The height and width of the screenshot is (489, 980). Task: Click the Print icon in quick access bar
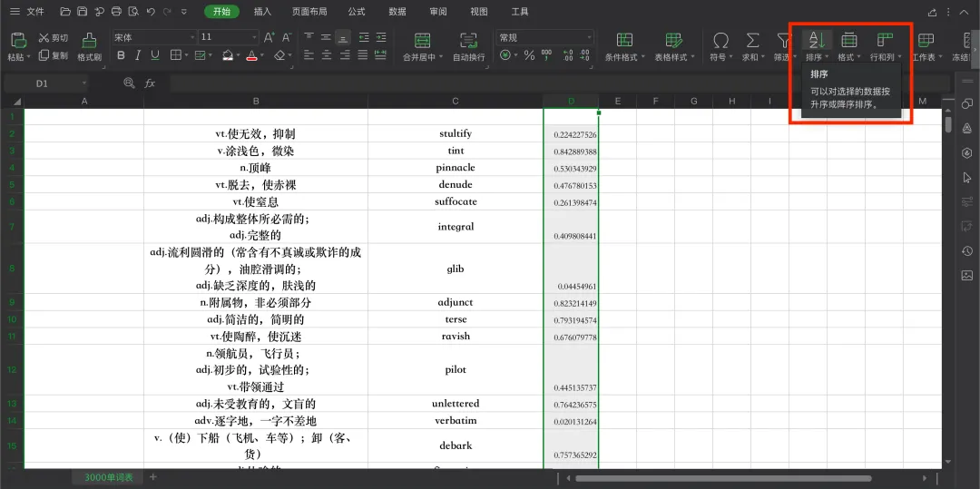[116, 11]
